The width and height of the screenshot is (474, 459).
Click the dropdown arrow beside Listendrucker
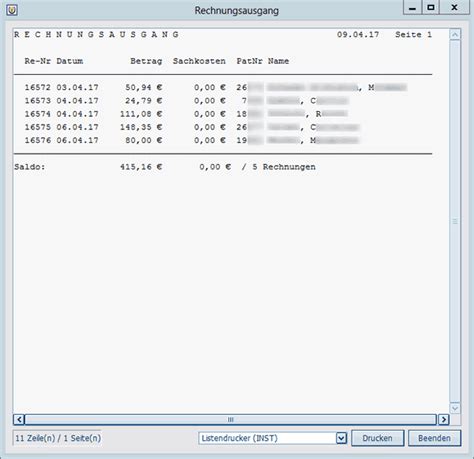coord(341,438)
